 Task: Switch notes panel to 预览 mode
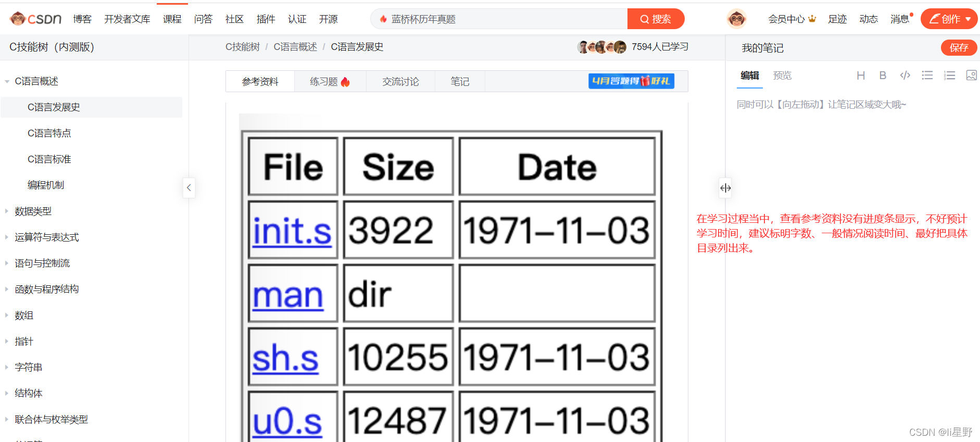point(782,75)
